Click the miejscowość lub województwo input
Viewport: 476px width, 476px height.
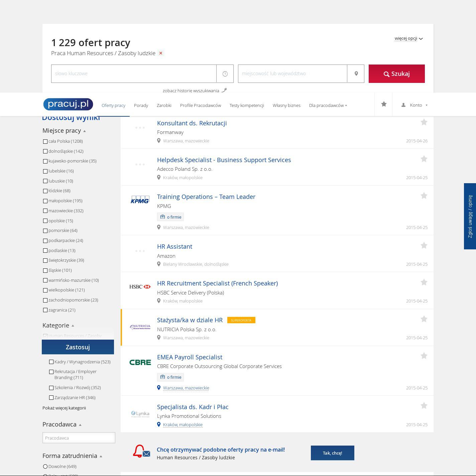pos(292,74)
